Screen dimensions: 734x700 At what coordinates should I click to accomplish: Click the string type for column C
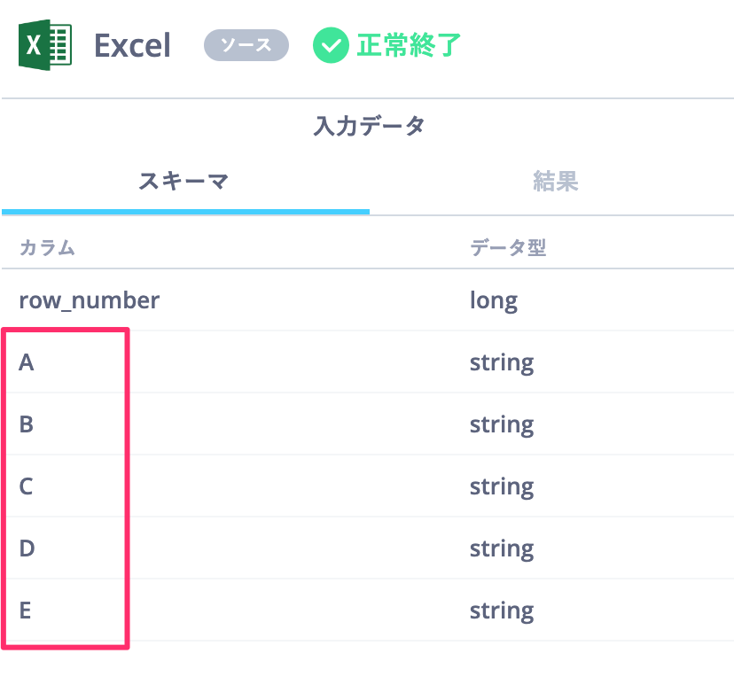pyautogui.click(x=502, y=487)
